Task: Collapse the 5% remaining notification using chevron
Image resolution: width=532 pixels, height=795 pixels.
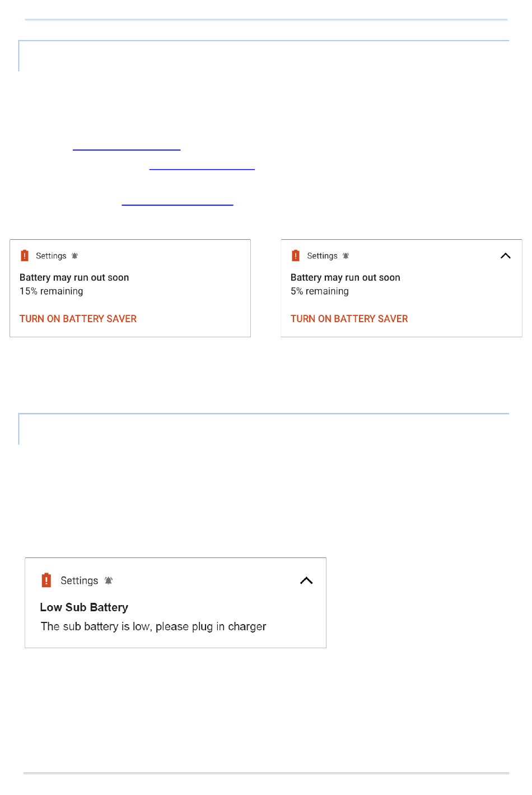Action: pos(505,256)
